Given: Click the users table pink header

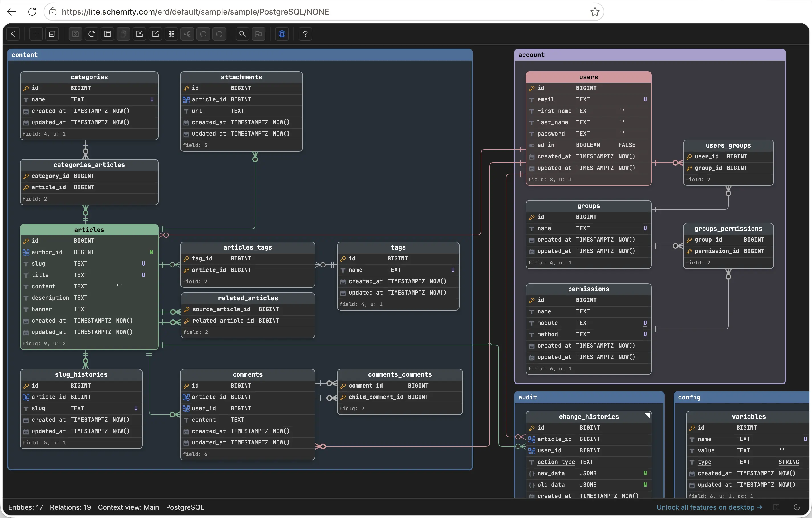Looking at the screenshot, I should (588, 77).
